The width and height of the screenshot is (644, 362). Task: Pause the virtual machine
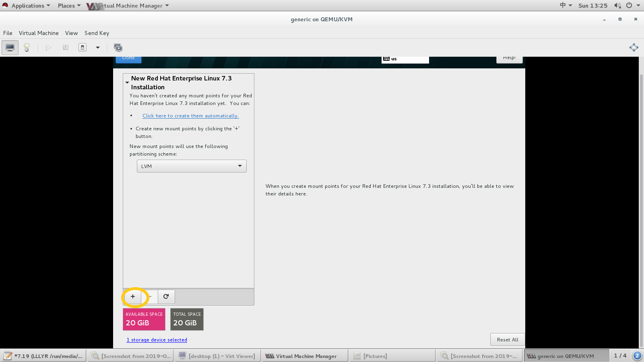coord(66,47)
